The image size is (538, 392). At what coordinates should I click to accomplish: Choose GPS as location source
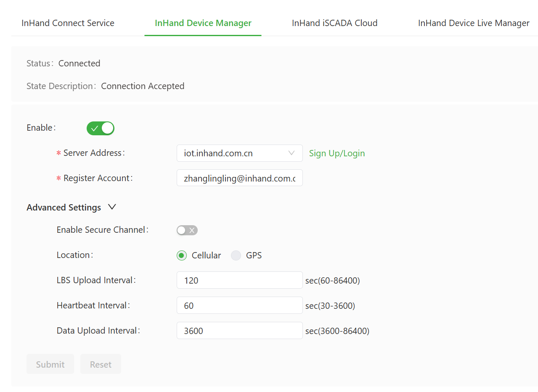click(x=236, y=255)
